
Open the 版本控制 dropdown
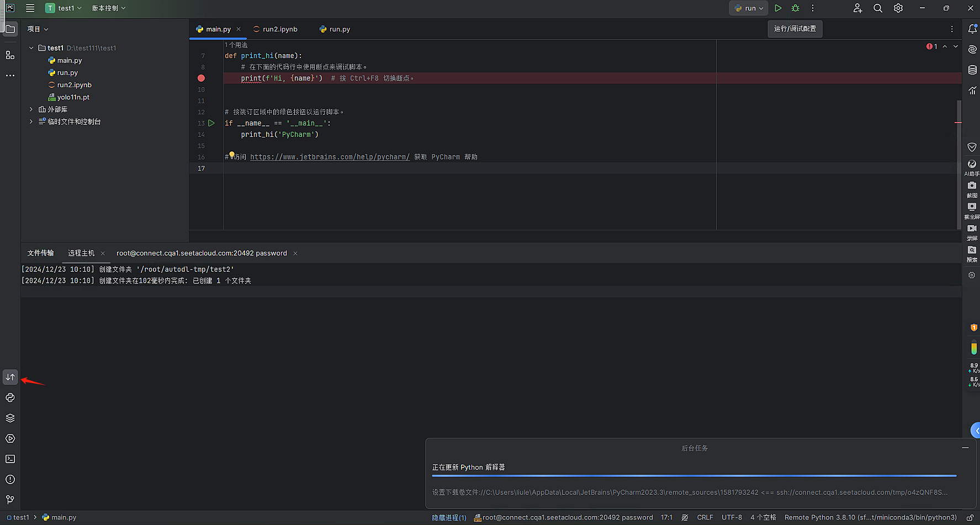[x=109, y=8]
